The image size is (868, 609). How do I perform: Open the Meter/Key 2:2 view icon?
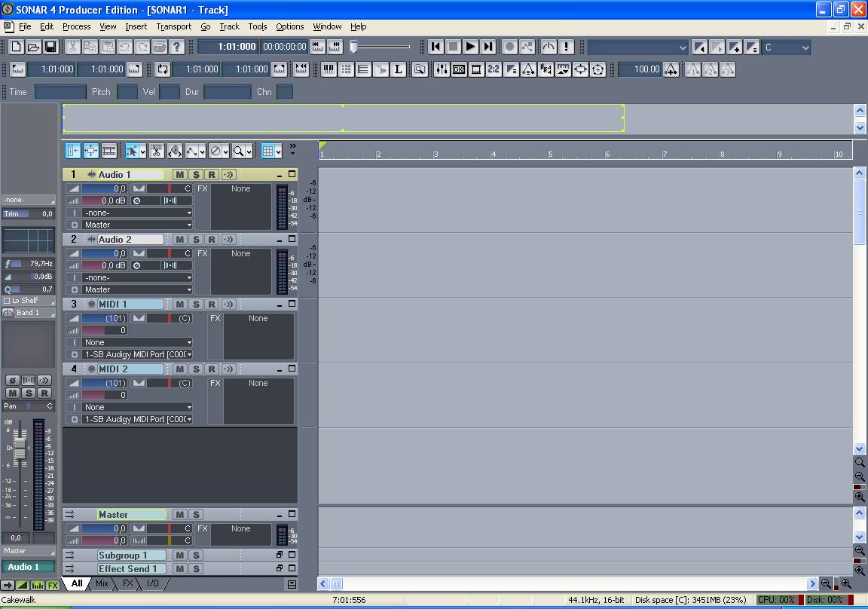click(494, 69)
